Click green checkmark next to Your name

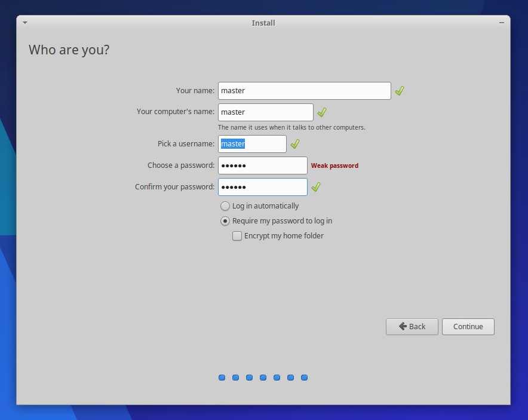(x=400, y=91)
